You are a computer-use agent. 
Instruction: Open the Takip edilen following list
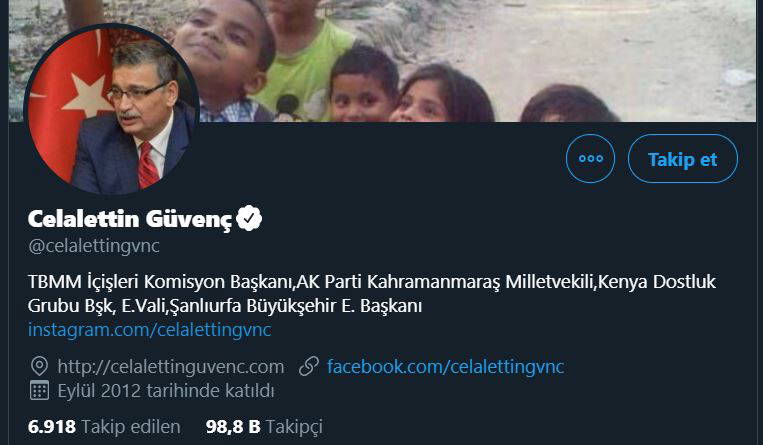click(x=131, y=426)
